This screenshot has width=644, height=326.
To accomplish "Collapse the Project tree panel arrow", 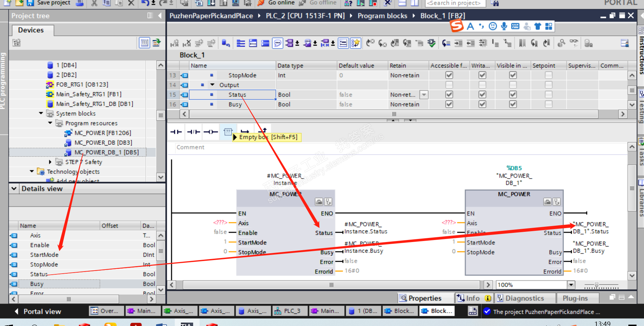I will [x=160, y=16].
